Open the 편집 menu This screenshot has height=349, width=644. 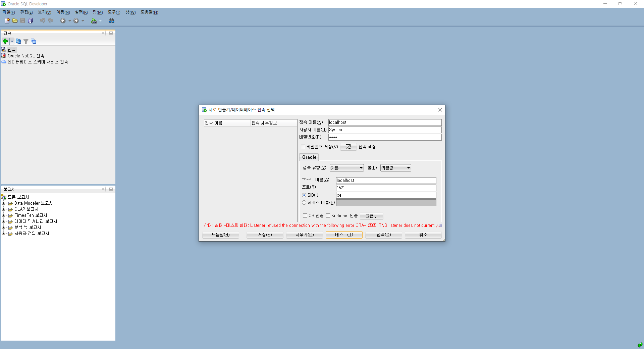click(x=26, y=12)
